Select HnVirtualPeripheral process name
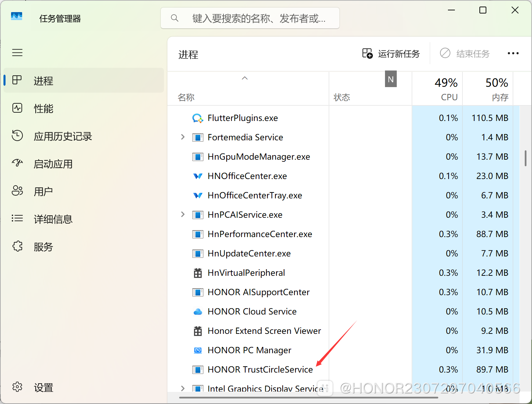 coord(246,273)
